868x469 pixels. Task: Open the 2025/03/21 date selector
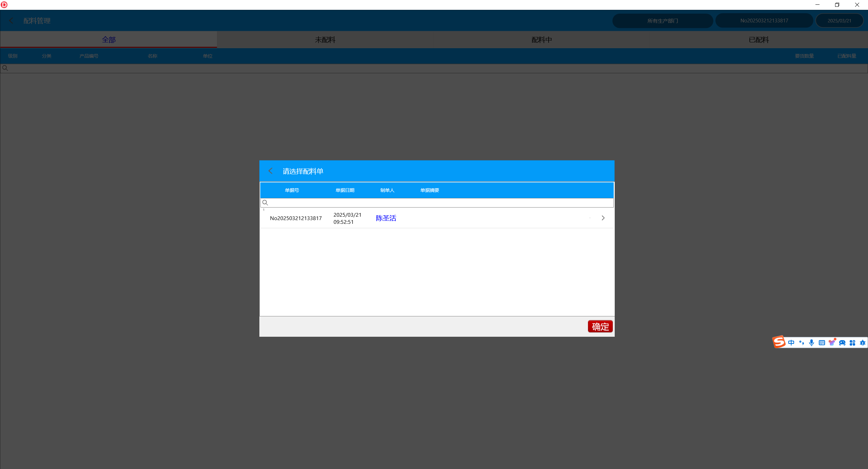click(839, 21)
